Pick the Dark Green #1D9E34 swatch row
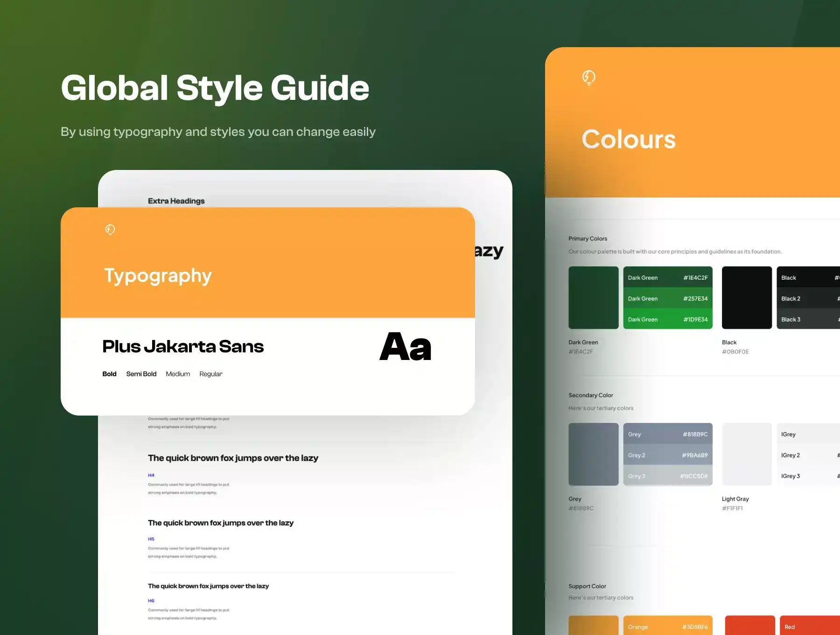Screen dimensions: 840x635 click(667, 319)
